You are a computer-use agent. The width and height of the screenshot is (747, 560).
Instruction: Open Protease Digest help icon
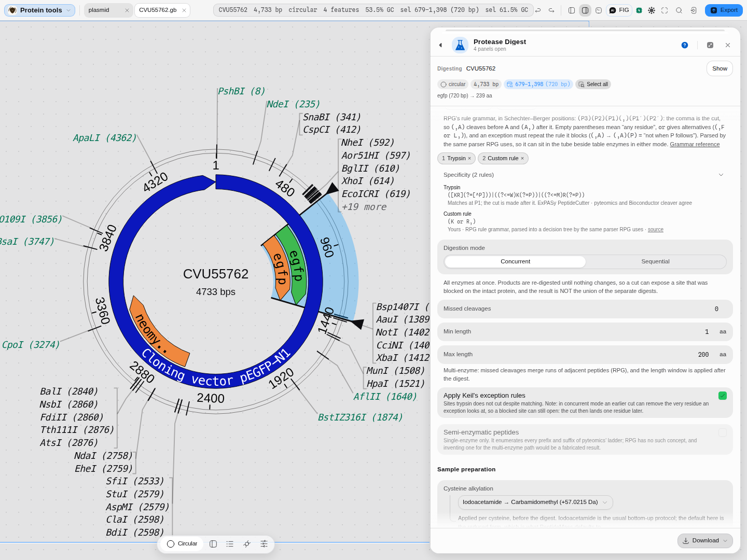click(x=685, y=45)
